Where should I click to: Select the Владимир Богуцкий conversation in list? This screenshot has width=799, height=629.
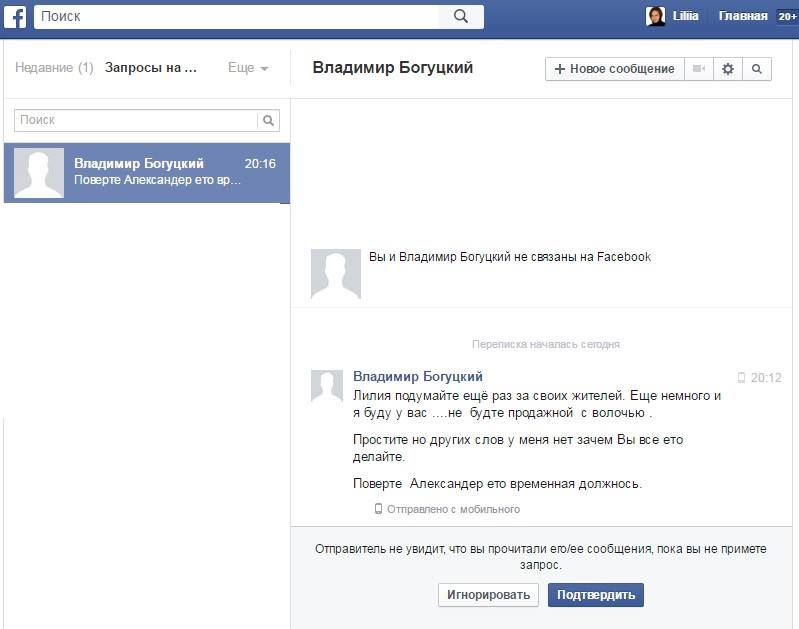pyautogui.click(x=147, y=172)
